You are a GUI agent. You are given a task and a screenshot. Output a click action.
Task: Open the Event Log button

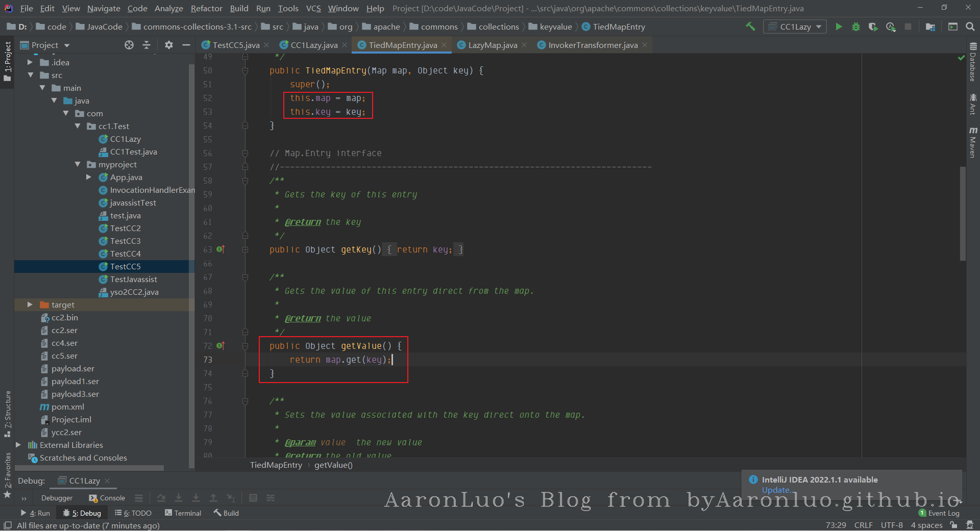[939, 513]
